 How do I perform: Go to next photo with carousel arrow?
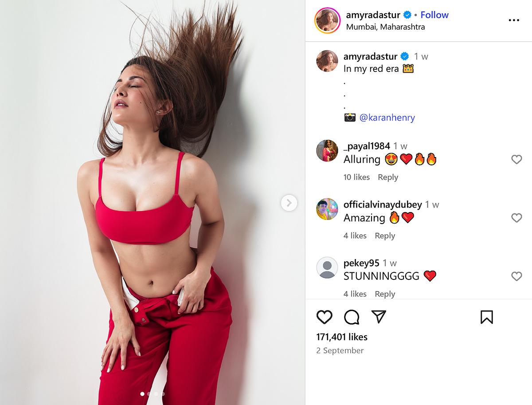click(289, 203)
